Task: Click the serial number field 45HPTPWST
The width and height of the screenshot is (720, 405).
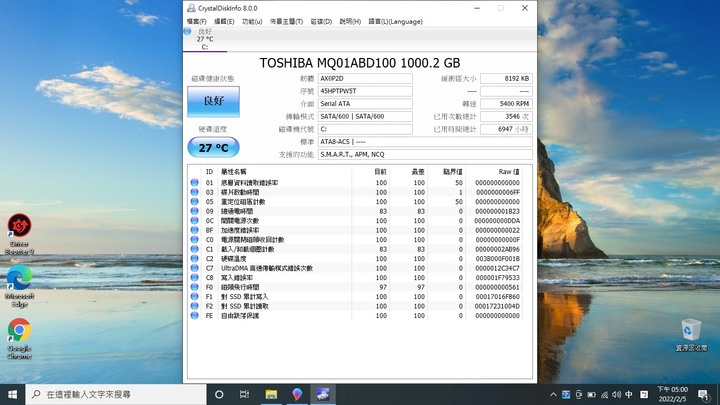Action: [x=365, y=91]
